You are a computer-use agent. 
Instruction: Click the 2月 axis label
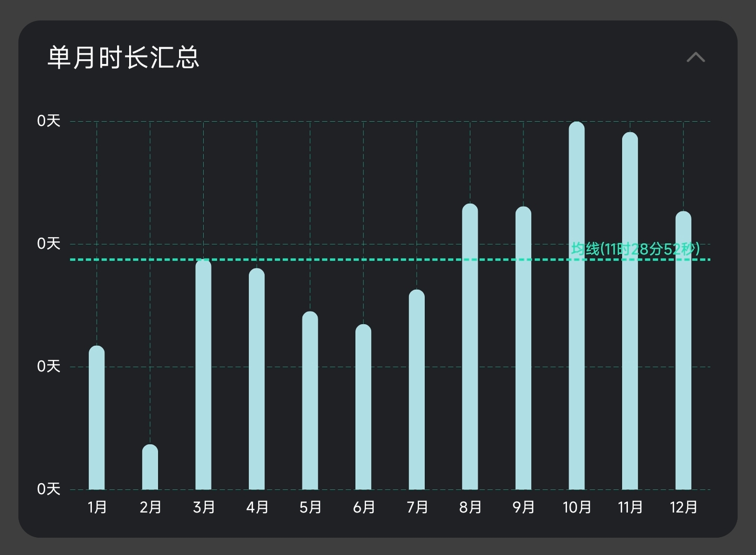[150, 507]
